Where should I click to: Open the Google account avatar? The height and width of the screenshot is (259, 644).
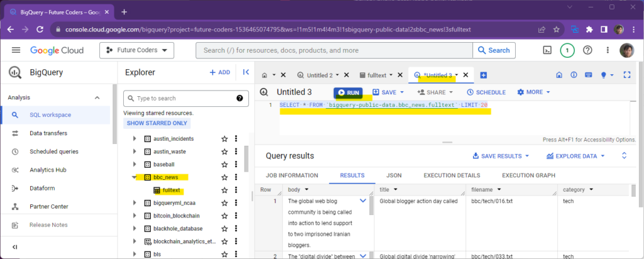627,50
